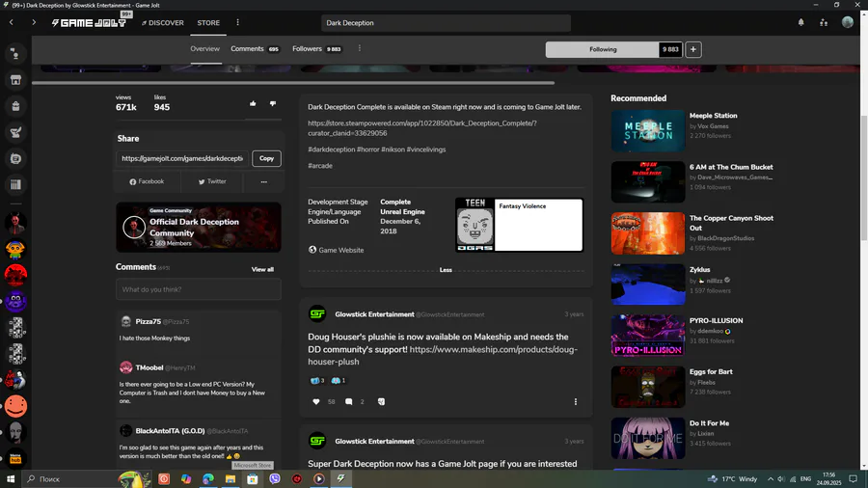Open Glowstick Entertainment profile on the first post
The width and height of the screenshot is (868, 488).
374,314
